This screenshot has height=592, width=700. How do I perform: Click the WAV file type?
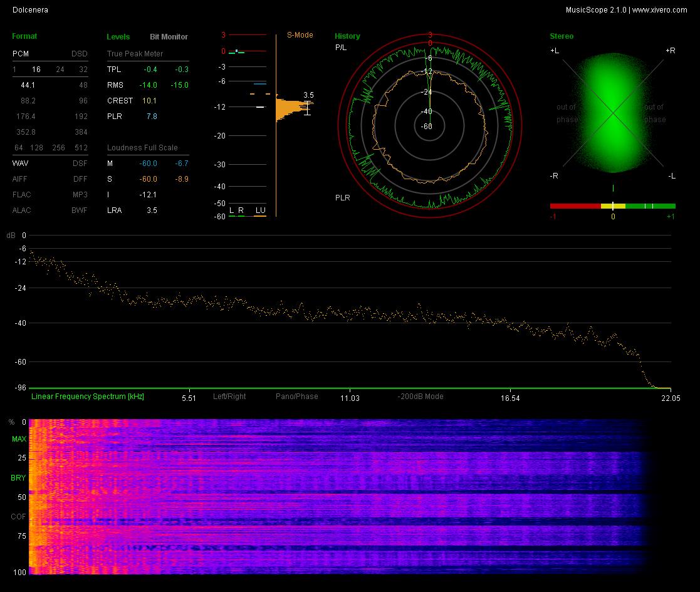[20, 164]
